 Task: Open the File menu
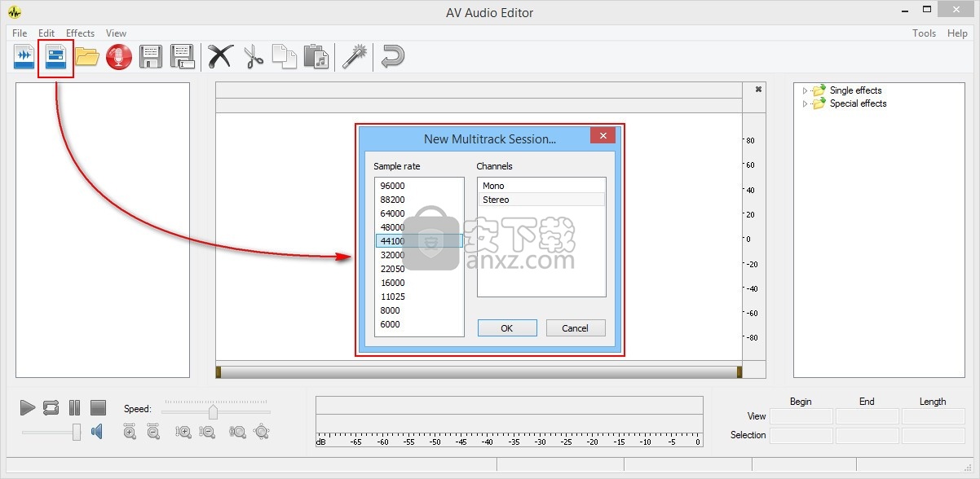click(20, 33)
